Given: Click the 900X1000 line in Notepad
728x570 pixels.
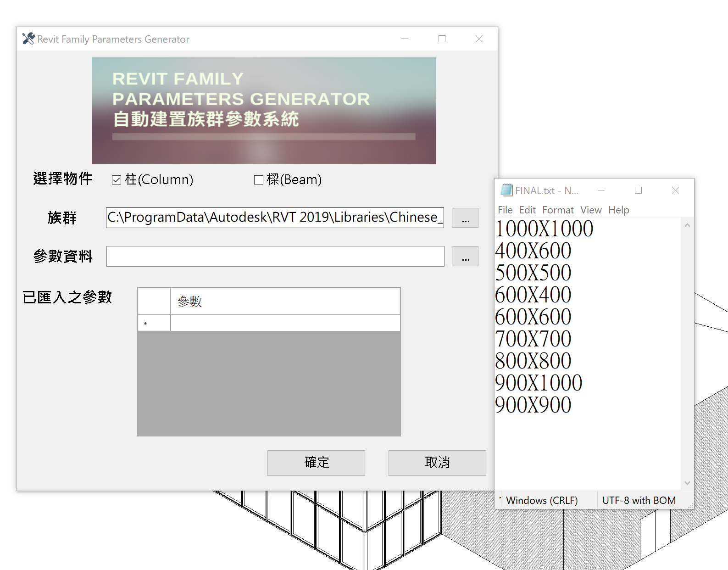Looking at the screenshot, I should pos(539,383).
